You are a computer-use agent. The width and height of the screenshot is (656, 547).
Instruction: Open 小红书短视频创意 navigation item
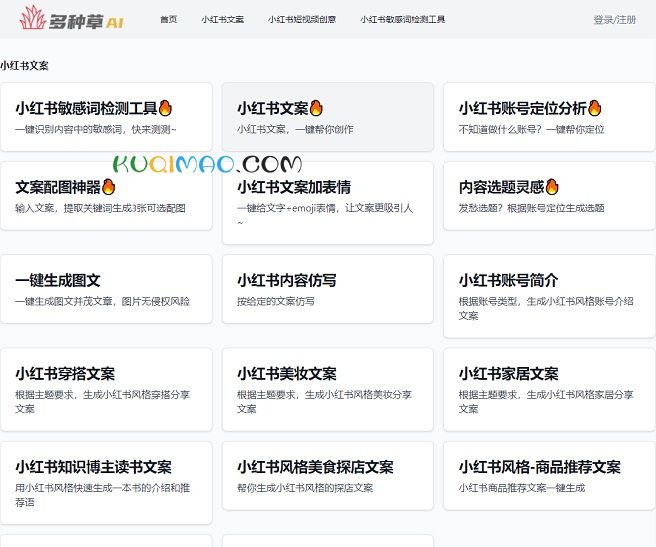click(x=302, y=19)
